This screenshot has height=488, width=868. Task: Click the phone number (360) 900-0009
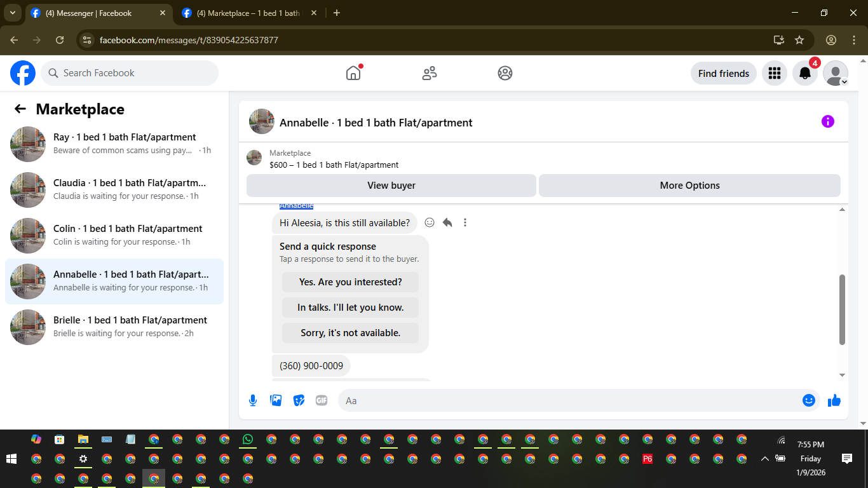click(311, 365)
